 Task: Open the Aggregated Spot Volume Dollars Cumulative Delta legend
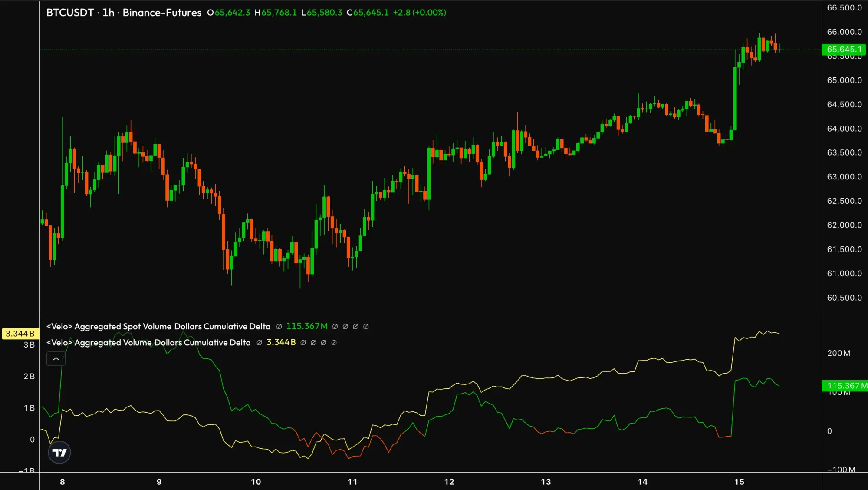click(158, 326)
